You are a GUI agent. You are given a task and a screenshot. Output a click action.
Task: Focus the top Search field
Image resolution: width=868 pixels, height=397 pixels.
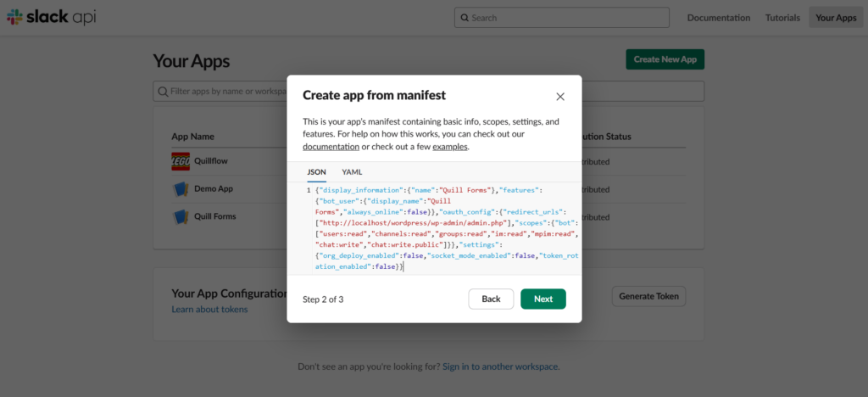562,18
